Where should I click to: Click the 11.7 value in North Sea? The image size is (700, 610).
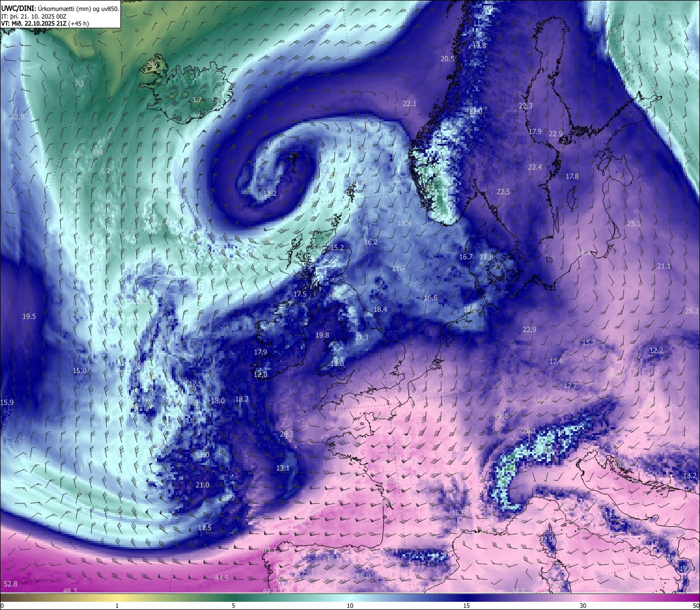click(x=399, y=269)
